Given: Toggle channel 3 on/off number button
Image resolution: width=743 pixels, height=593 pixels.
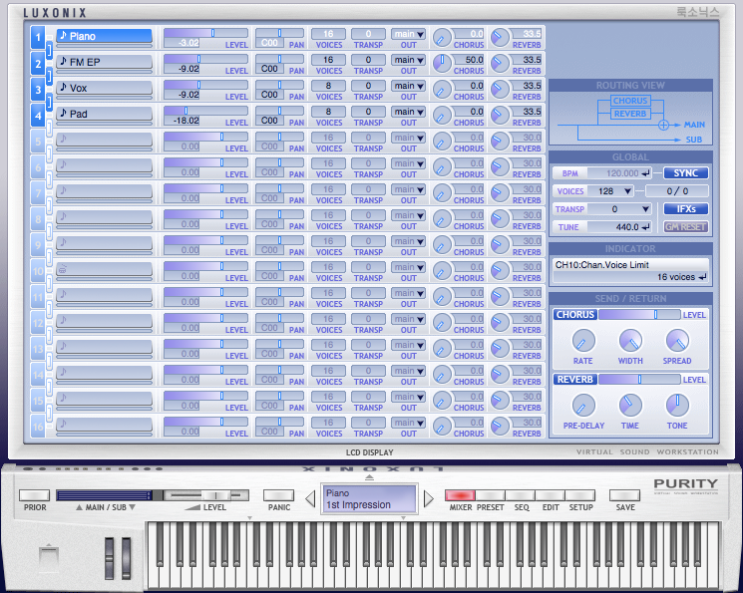Looking at the screenshot, I should (38, 90).
